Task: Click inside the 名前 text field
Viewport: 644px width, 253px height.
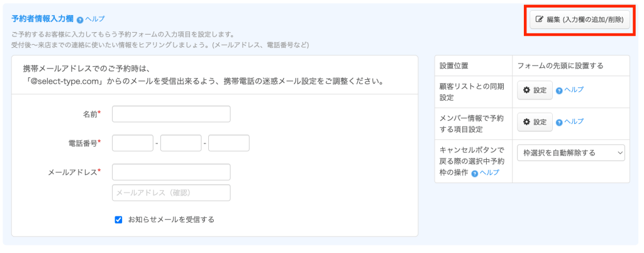Action: [x=171, y=114]
